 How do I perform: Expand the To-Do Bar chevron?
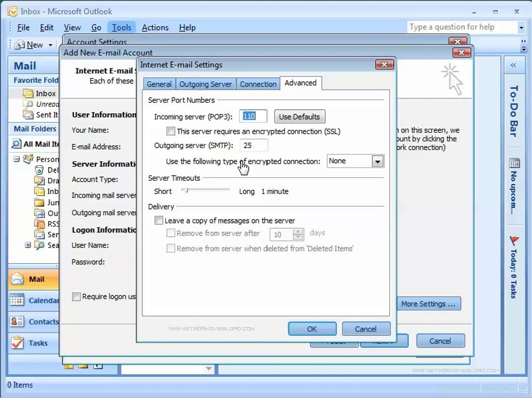point(513,65)
